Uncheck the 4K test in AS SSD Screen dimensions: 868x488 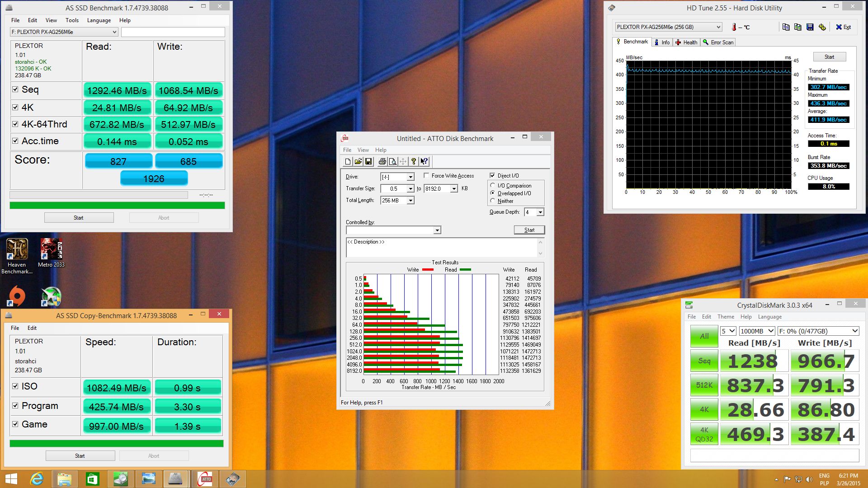(x=15, y=107)
